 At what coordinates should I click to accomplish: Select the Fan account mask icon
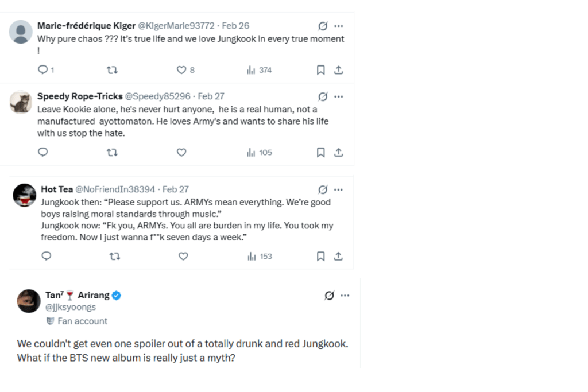[x=50, y=321]
